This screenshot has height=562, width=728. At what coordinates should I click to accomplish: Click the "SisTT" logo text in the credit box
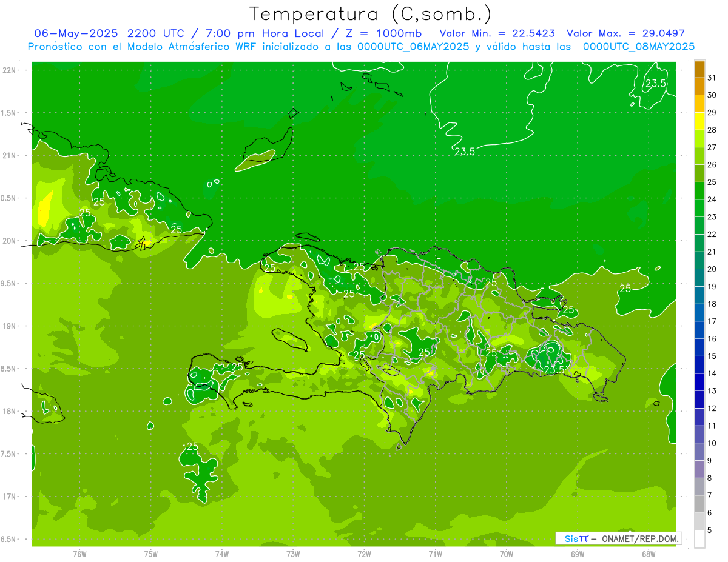tap(576, 538)
